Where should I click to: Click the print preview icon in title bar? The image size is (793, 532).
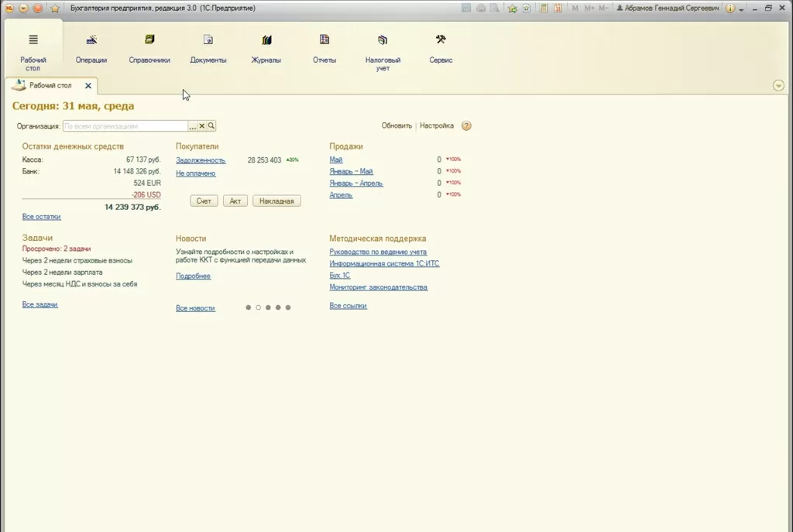495,8
